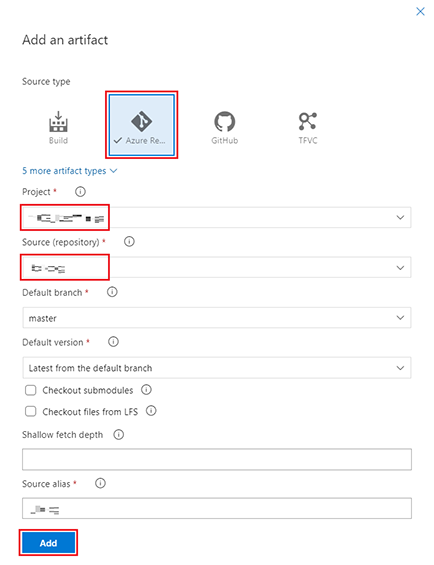This screenshot has width=434, height=565.
Task: Click the info icon beside Default version
Action: (x=113, y=342)
